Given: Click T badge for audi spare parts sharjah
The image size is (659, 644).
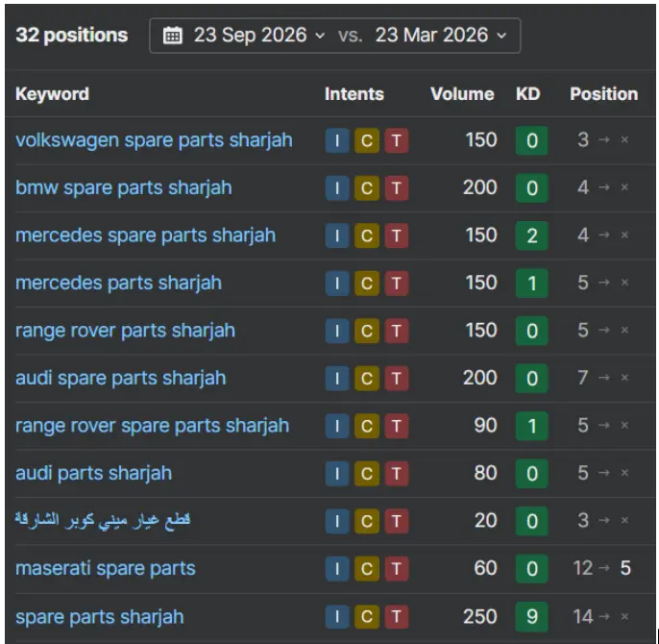Looking at the screenshot, I should click(x=397, y=378).
